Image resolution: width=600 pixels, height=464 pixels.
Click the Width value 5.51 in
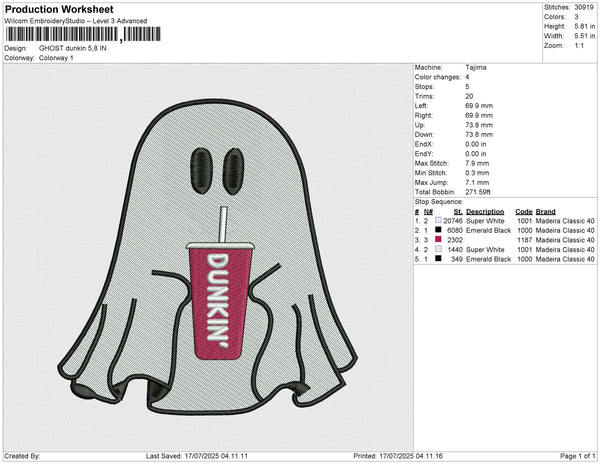coord(585,36)
